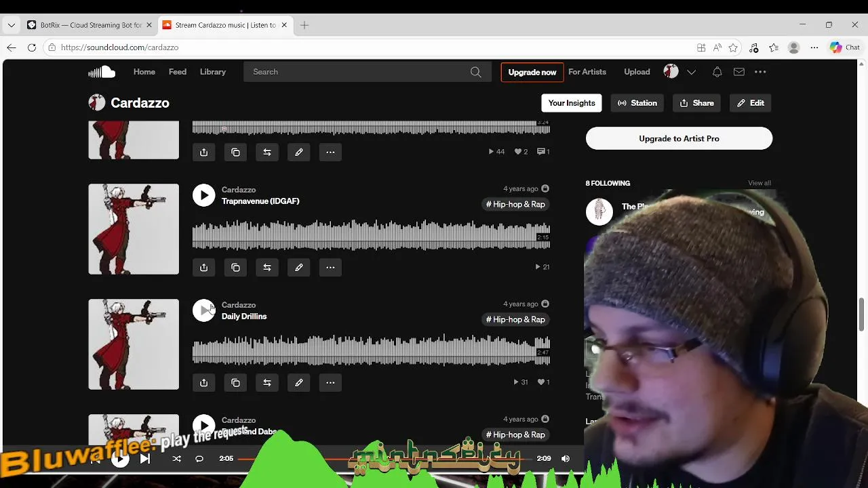Click the Hip-hop & Rap tag on Trapnavenue

(515, 204)
